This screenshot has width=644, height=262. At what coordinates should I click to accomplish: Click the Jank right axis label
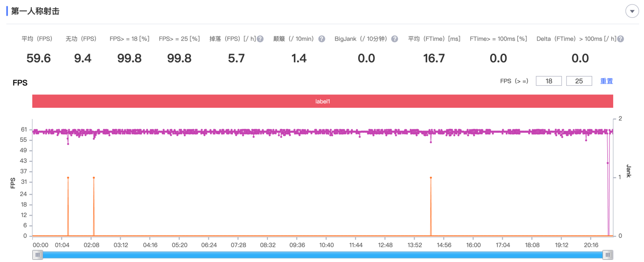628,171
